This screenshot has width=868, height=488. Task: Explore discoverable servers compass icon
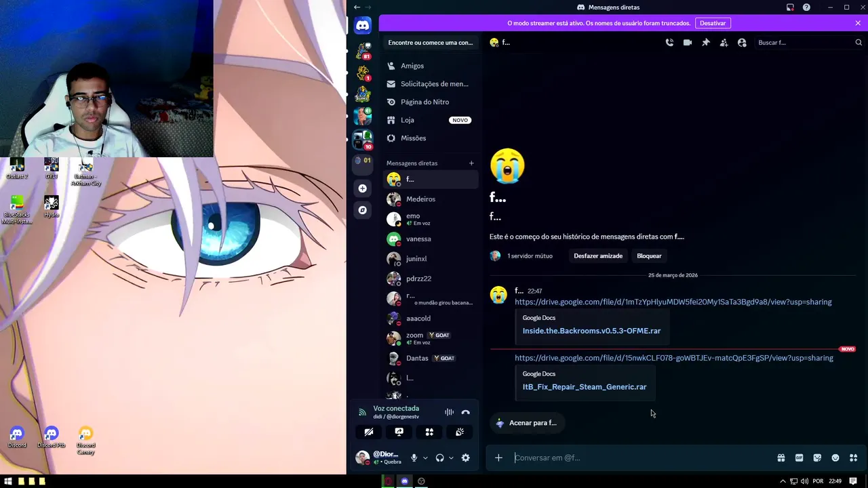click(363, 210)
